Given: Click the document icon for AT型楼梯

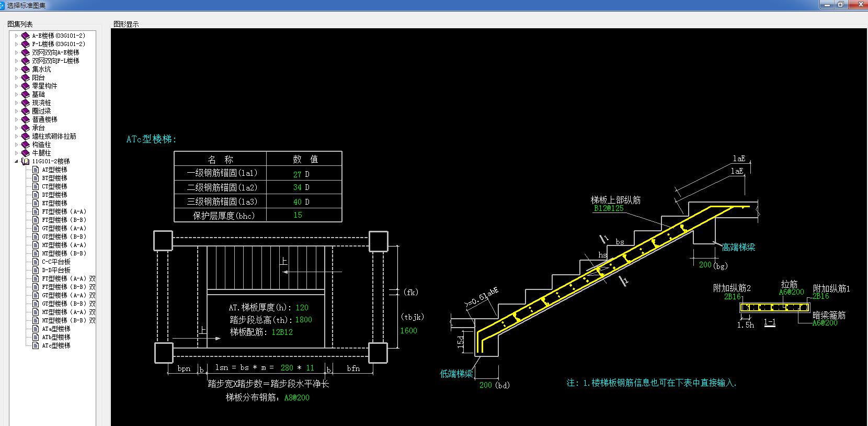Looking at the screenshot, I should pos(36,170).
